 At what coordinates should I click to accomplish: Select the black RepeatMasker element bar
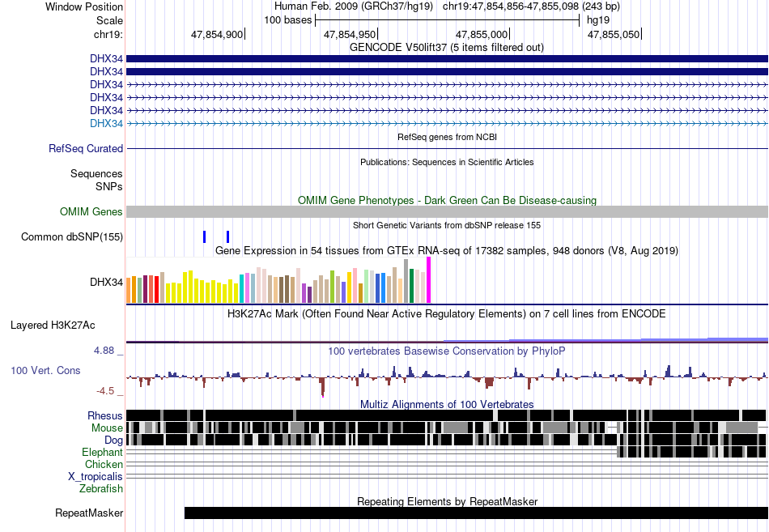(x=476, y=513)
